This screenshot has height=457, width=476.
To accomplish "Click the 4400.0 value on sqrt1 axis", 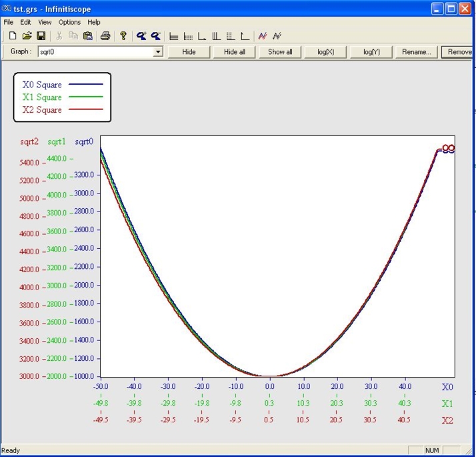I will point(57,158).
